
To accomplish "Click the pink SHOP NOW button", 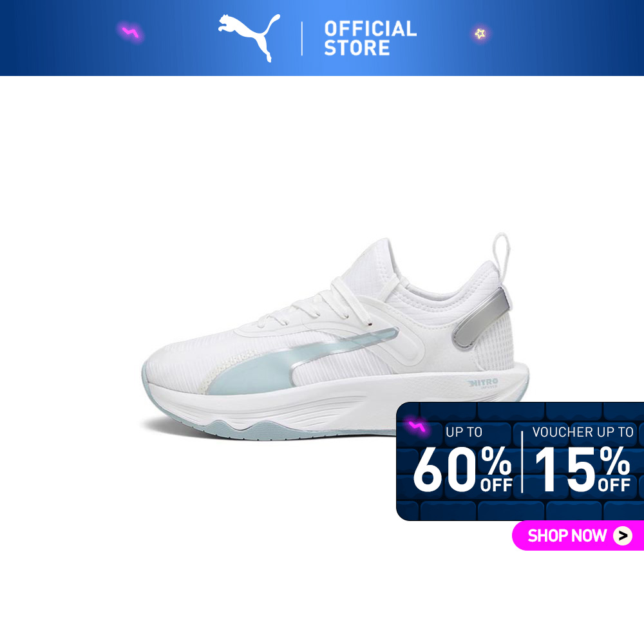I will point(578,536).
